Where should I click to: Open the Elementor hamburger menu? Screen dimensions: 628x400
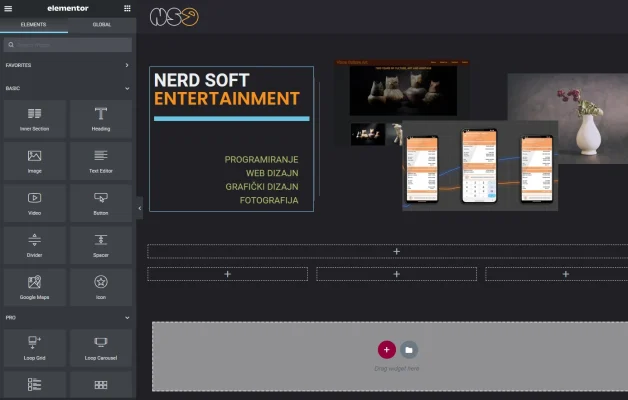point(9,8)
